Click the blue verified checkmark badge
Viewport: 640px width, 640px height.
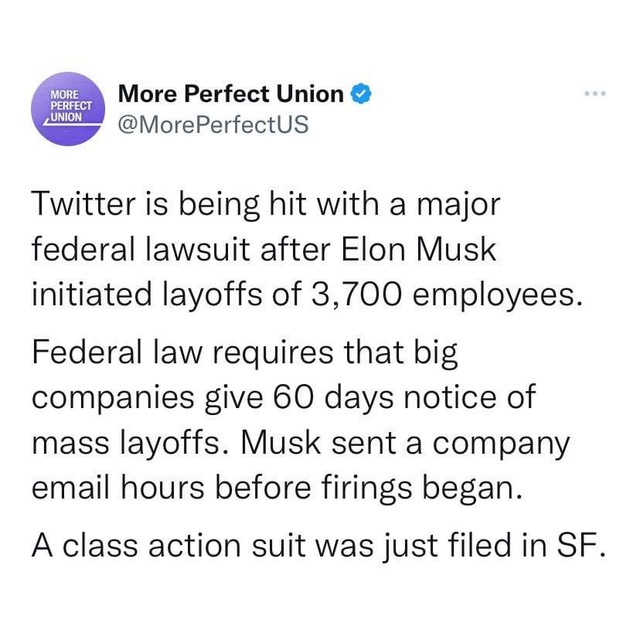click(x=362, y=96)
